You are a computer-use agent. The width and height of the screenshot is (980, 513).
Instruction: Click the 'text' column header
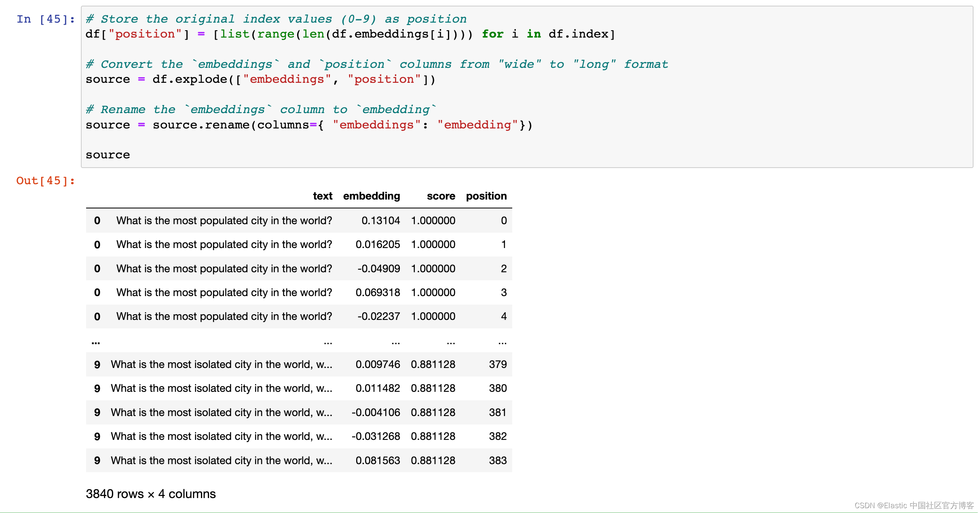322,196
